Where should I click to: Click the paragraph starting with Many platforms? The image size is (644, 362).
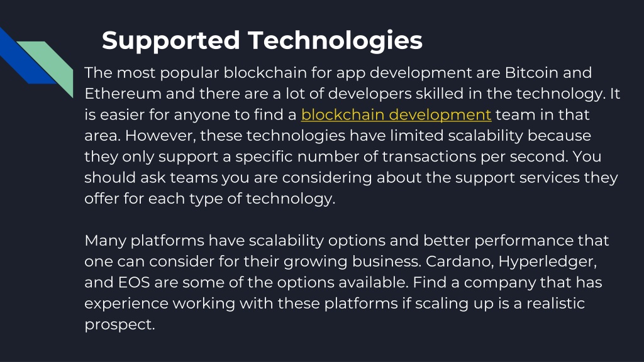tap(347, 282)
